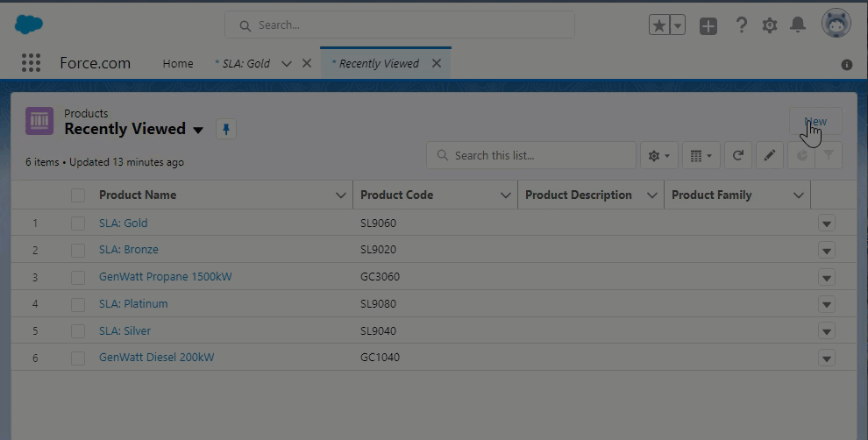
Task: Open row actions menu for SLA: Bronze
Action: (x=826, y=251)
